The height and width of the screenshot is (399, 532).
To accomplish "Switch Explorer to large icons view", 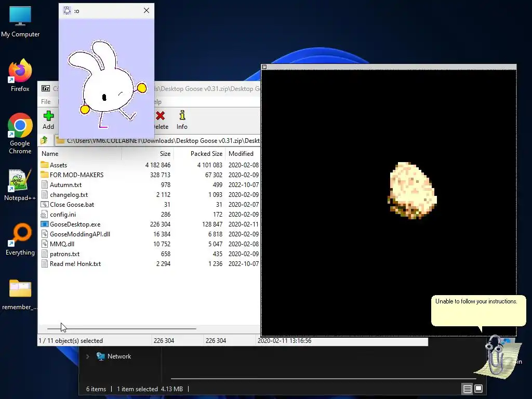I will (x=478, y=389).
